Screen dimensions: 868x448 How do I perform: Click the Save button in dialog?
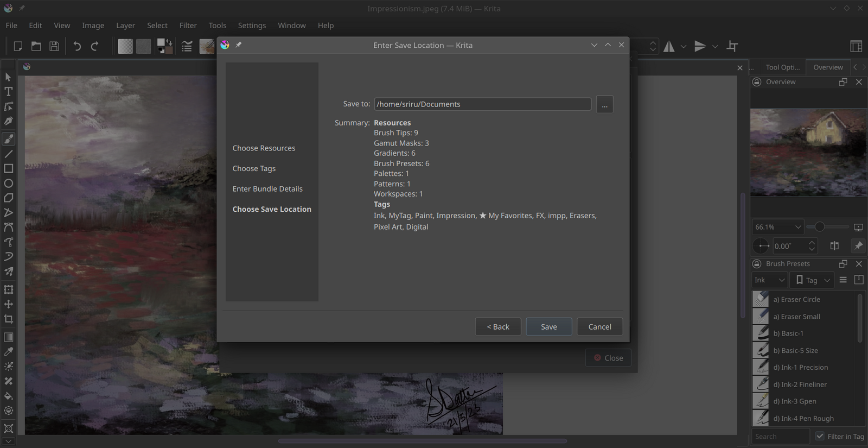click(548, 327)
